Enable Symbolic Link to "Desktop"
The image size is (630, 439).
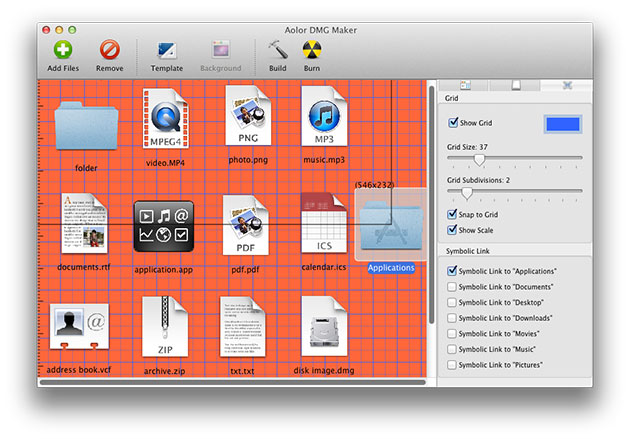[x=453, y=302]
